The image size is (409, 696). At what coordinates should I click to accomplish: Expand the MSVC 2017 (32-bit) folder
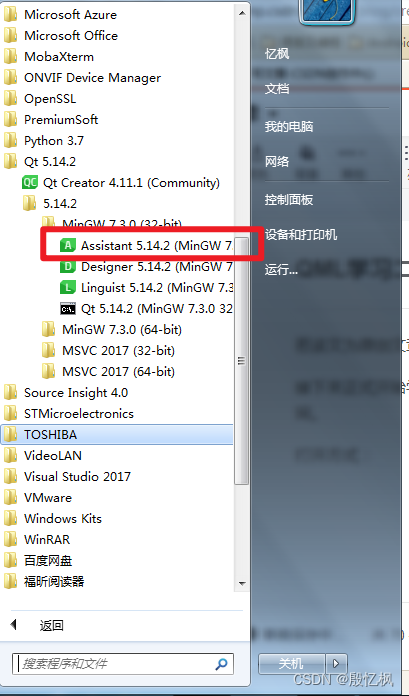pyautogui.click(x=108, y=351)
